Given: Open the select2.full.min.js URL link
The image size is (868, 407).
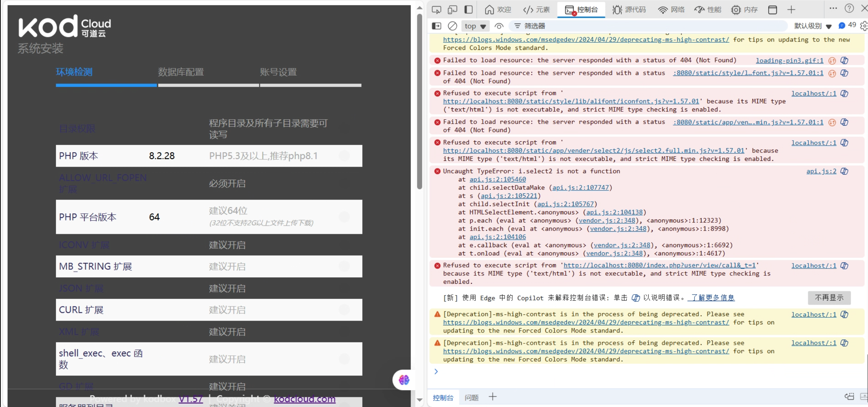Looking at the screenshot, I should (594, 150).
